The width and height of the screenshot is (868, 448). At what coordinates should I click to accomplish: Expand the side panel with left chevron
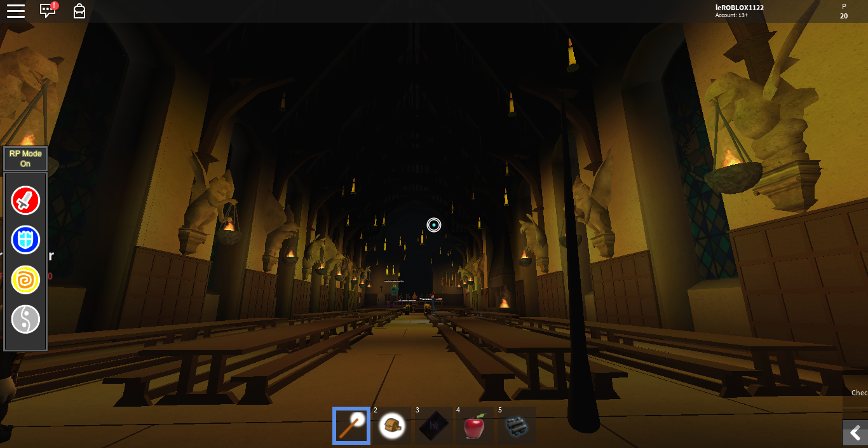[855, 433]
